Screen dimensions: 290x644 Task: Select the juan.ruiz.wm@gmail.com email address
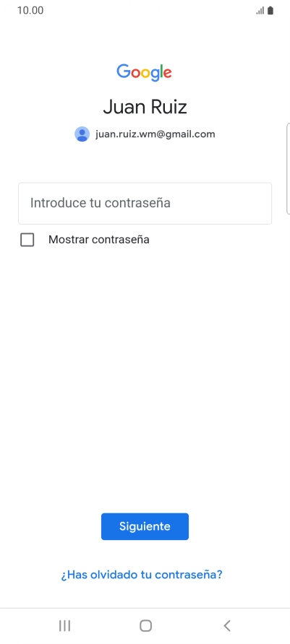pyautogui.click(x=155, y=134)
